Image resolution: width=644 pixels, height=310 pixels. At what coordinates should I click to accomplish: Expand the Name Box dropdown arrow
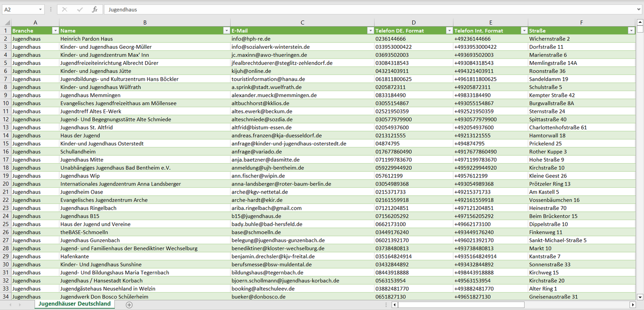tap(40, 9)
